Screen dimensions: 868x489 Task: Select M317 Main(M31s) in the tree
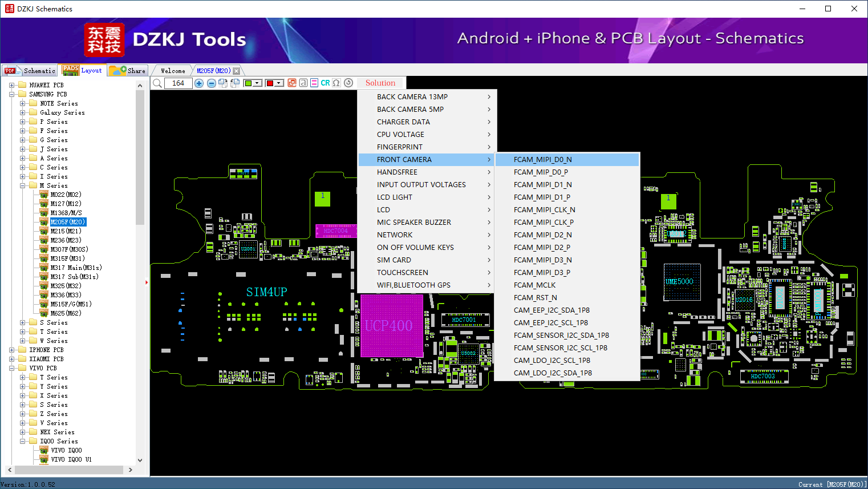tap(76, 268)
